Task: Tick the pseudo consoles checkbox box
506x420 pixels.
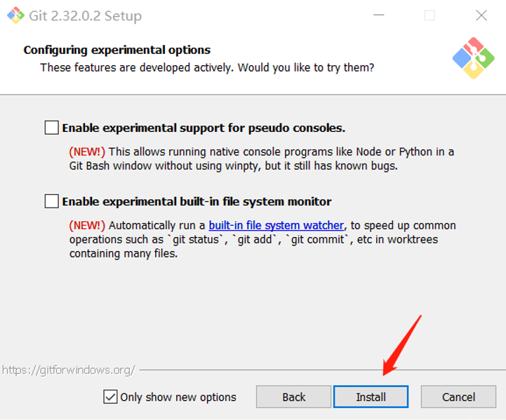Action: point(52,128)
